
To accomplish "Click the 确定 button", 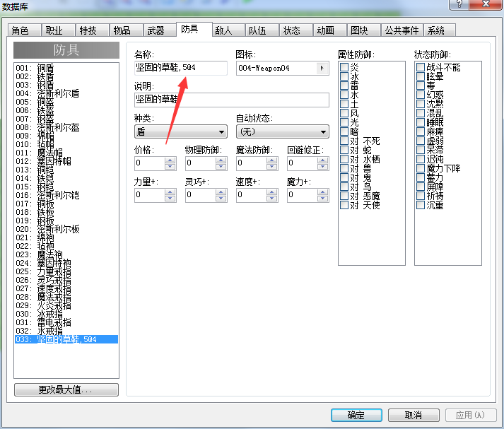I will tap(356, 415).
